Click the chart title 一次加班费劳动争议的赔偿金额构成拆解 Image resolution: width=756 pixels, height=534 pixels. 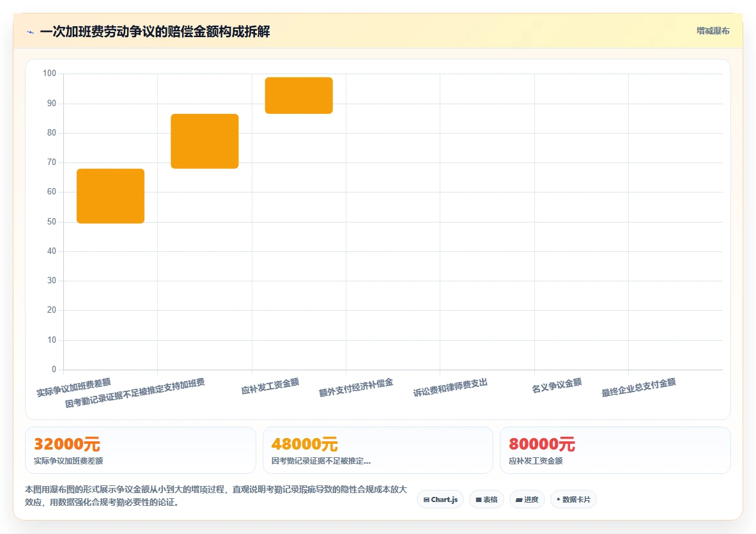pos(155,32)
